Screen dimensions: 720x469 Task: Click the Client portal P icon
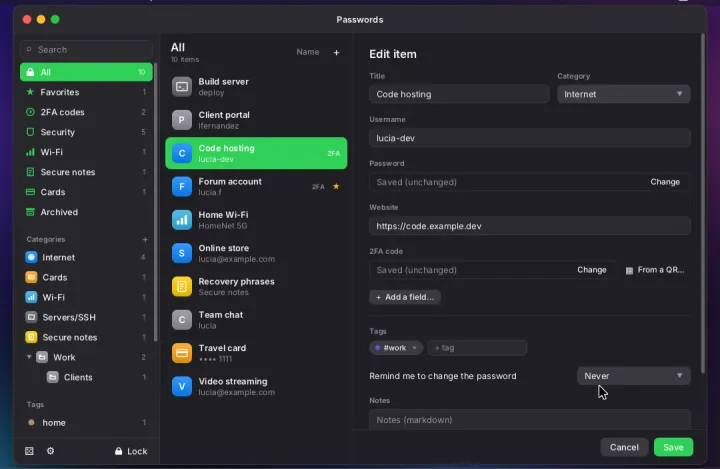pyautogui.click(x=182, y=120)
